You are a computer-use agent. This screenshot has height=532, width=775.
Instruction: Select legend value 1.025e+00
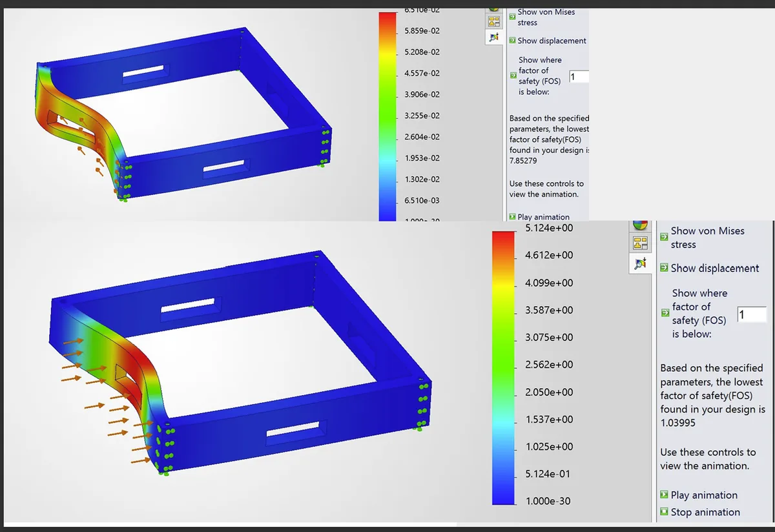click(x=549, y=446)
